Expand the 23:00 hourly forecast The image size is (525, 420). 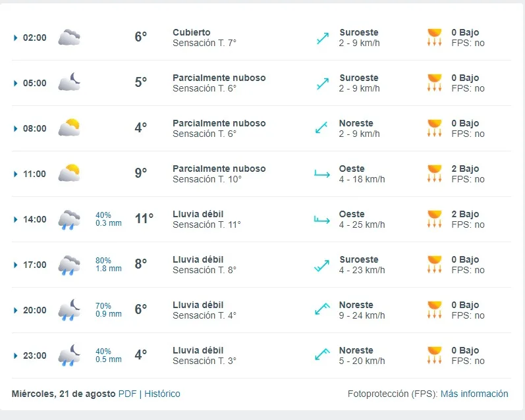pos(15,355)
